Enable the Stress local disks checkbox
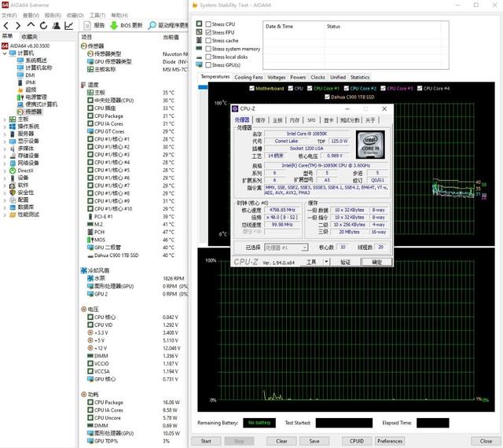Image resolution: width=503 pixels, height=448 pixels. (x=208, y=57)
